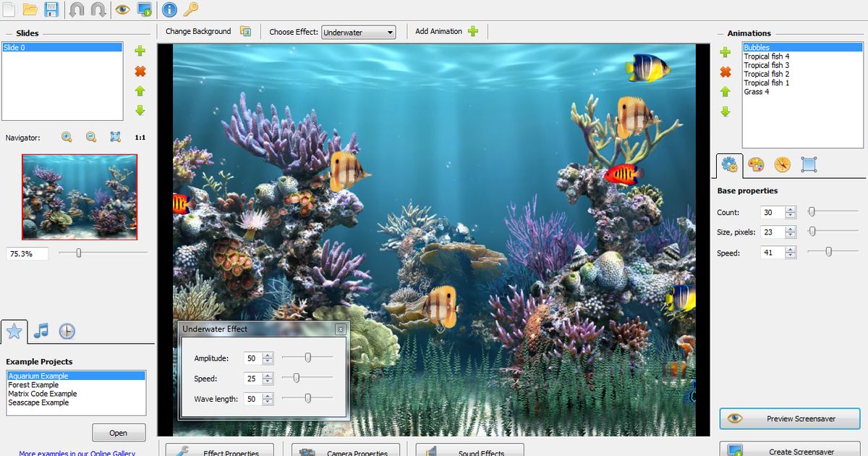868x456 pixels.
Task: Switch to the compass direction properties tab
Action: pos(782,165)
